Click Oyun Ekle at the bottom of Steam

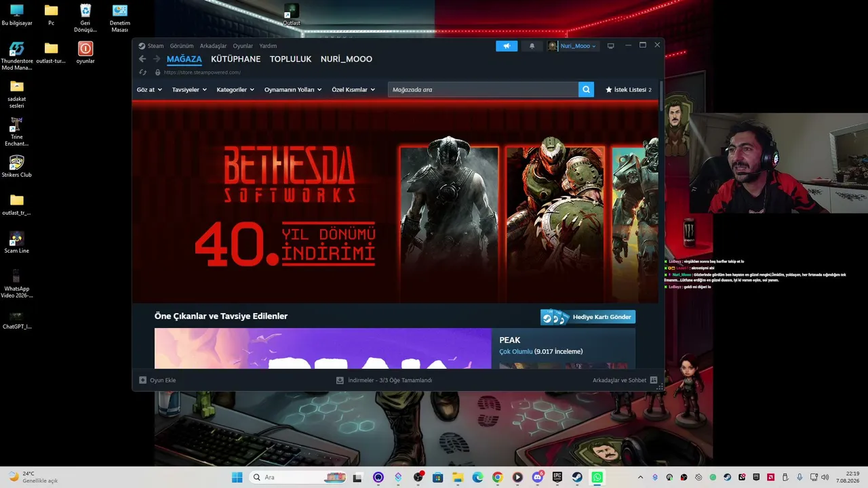(157, 380)
